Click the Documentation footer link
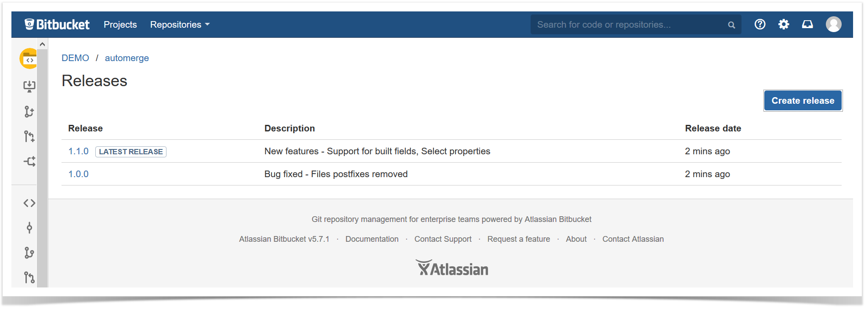 click(x=372, y=239)
